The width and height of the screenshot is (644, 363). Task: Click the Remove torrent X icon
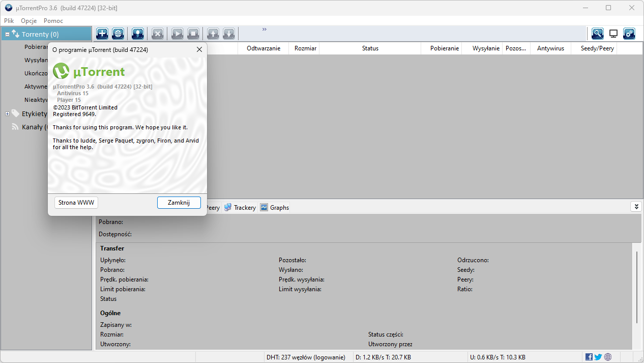click(158, 34)
